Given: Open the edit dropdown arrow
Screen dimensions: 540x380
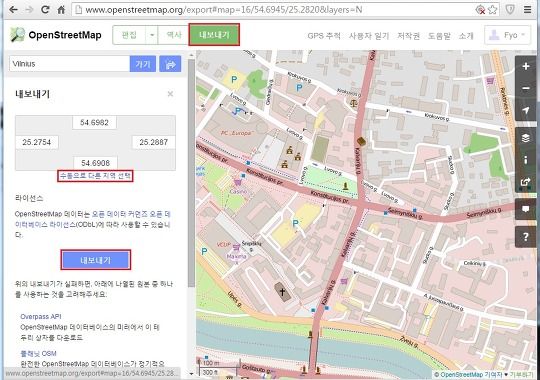Looking at the screenshot, I should pos(152,35).
